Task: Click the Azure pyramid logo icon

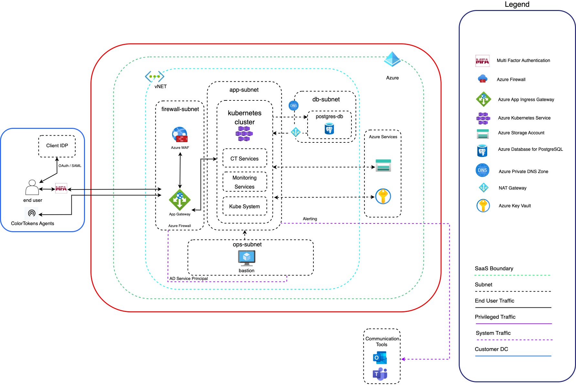Action: pyautogui.click(x=392, y=59)
